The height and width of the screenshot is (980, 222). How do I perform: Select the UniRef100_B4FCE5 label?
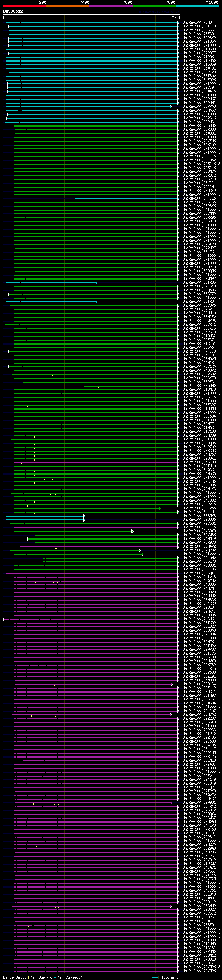[x=199, y=198]
